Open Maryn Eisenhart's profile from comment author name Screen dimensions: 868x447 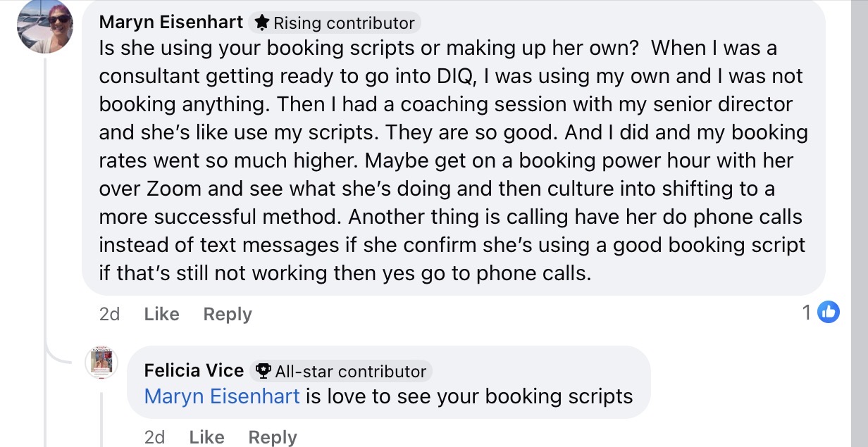tap(171, 22)
